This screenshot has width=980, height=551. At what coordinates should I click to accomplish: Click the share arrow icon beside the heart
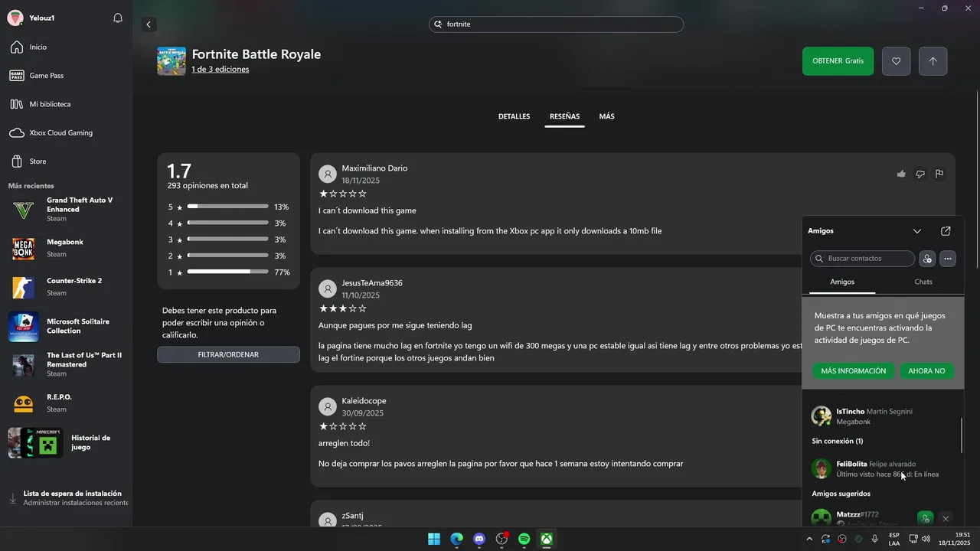pyautogui.click(x=933, y=61)
